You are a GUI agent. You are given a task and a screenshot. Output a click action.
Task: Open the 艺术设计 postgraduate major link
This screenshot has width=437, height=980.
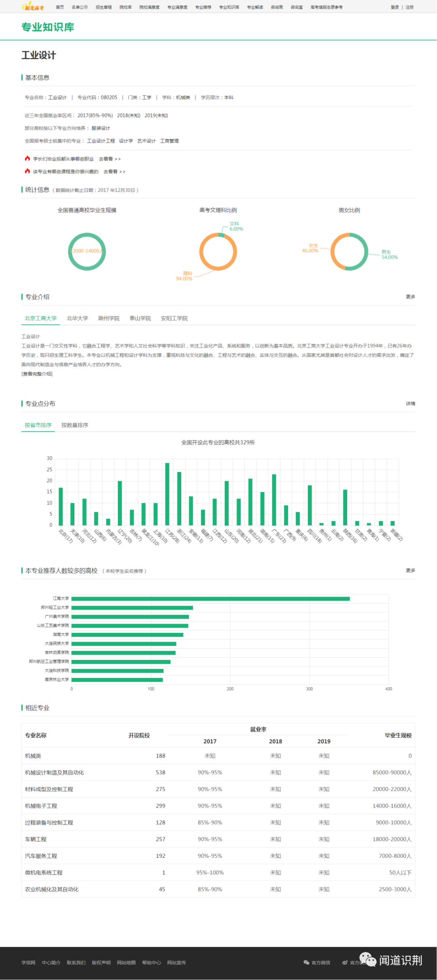[146, 141]
